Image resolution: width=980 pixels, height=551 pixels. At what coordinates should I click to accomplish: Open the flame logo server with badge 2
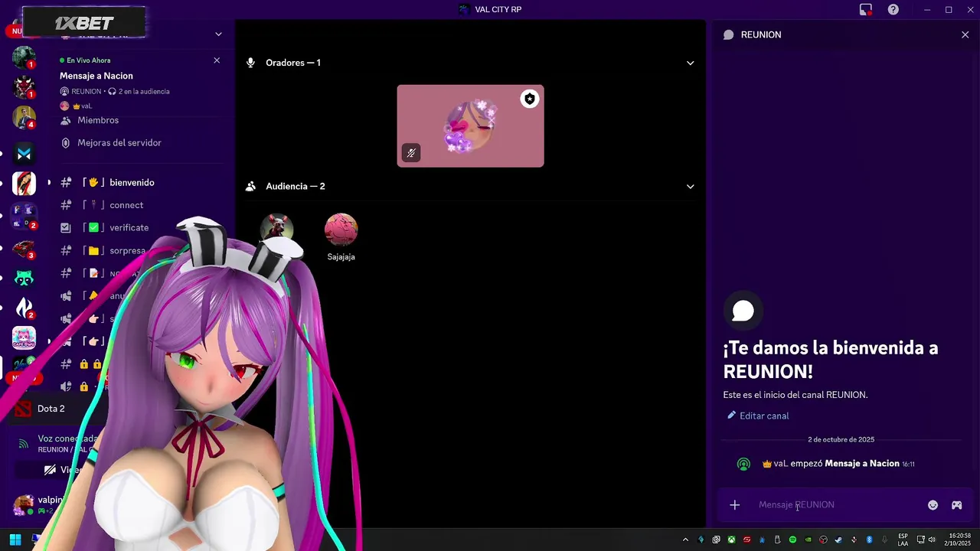point(24,308)
